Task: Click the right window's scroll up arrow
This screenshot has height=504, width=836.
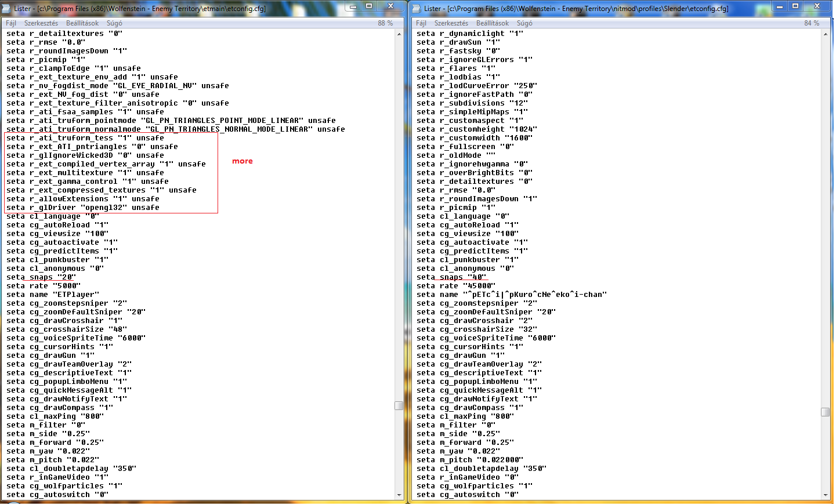Action: pos(826,34)
